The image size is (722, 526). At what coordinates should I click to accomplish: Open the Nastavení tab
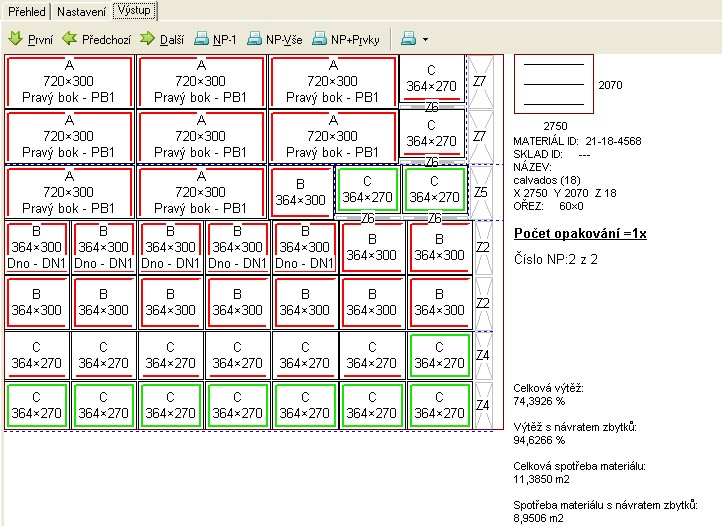click(81, 12)
